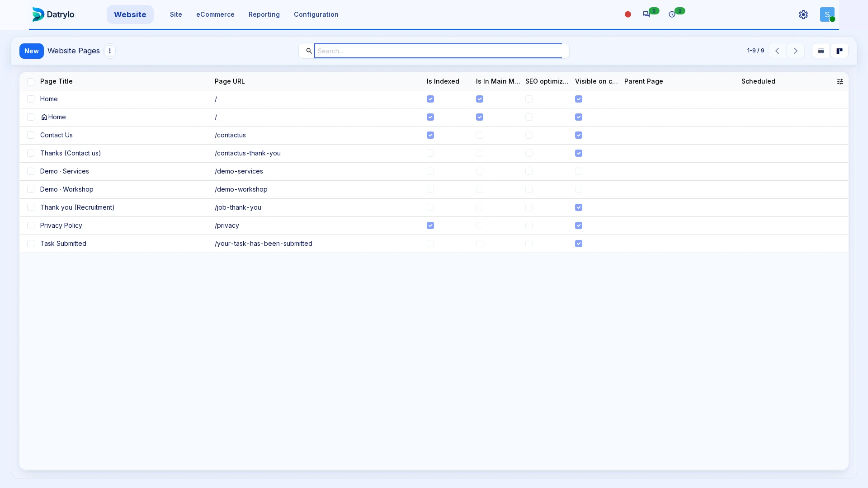Image resolution: width=868 pixels, height=488 pixels.
Task: Click the /job-thank-you URL cell
Action: tap(238, 207)
